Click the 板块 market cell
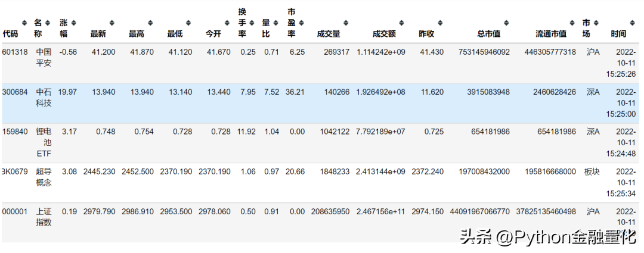 592,172
